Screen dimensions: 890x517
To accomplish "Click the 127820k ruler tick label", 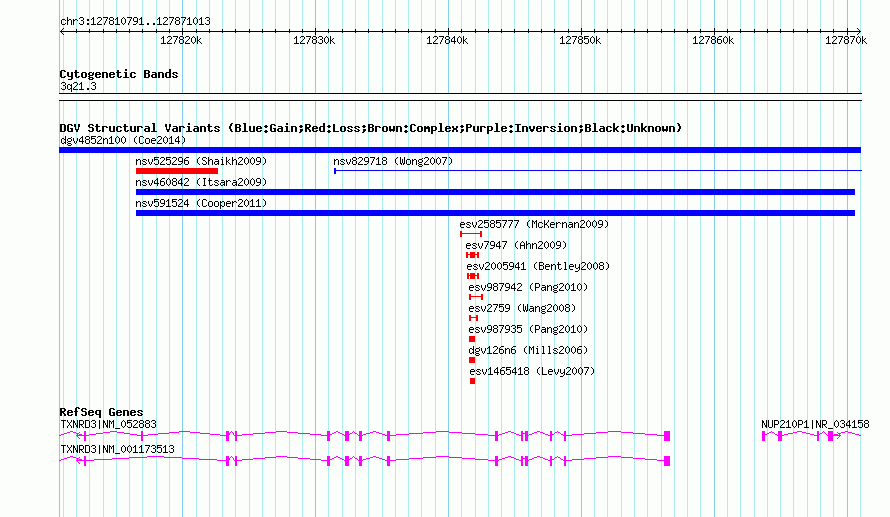I will [x=181, y=40].
